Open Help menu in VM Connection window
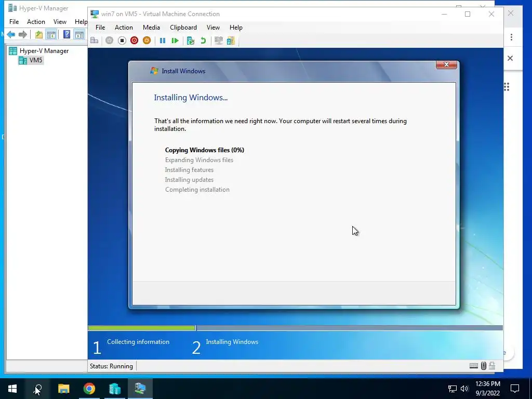532x399 pixels. (x=236, y=28)
